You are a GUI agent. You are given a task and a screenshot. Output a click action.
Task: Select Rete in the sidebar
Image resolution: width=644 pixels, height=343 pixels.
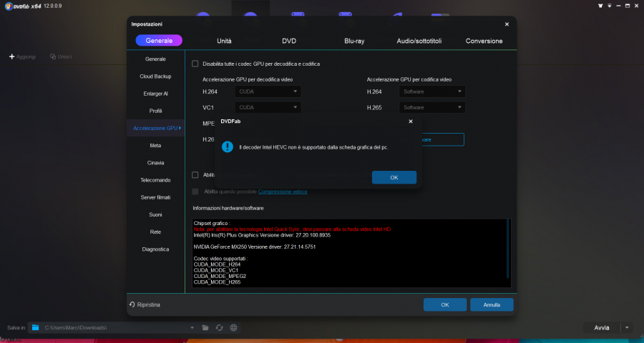pyautogui.click(x=156, y=232)
